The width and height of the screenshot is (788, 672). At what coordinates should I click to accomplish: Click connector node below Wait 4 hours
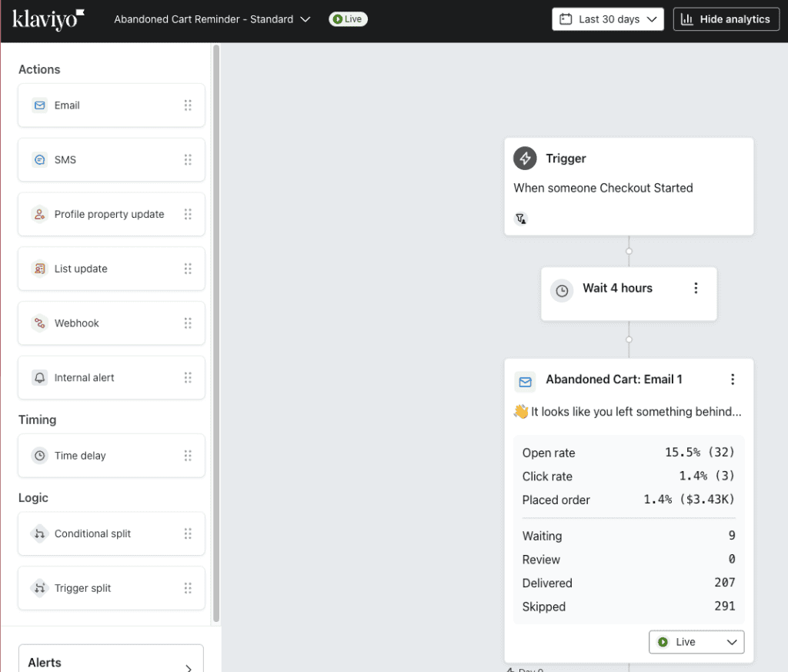click(629, 339)
